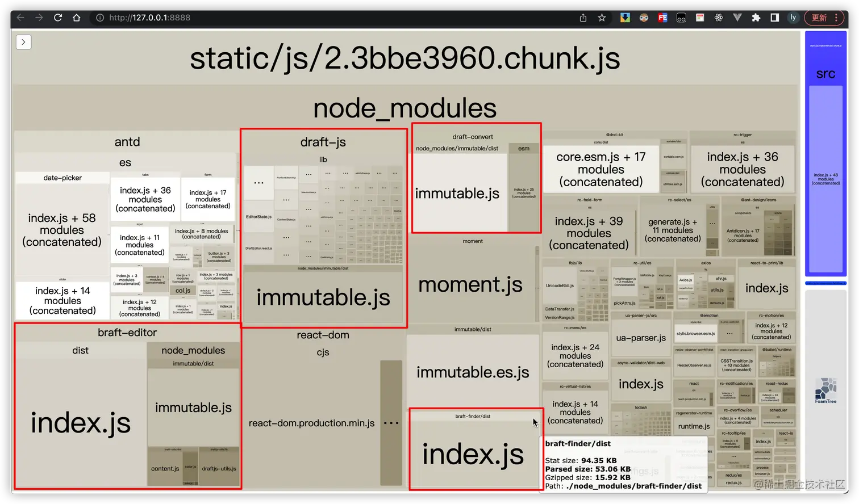Select async-validator/dist-web index.js block
The image size is (859, 504).
pyautogui.click(x=641, y=384)
